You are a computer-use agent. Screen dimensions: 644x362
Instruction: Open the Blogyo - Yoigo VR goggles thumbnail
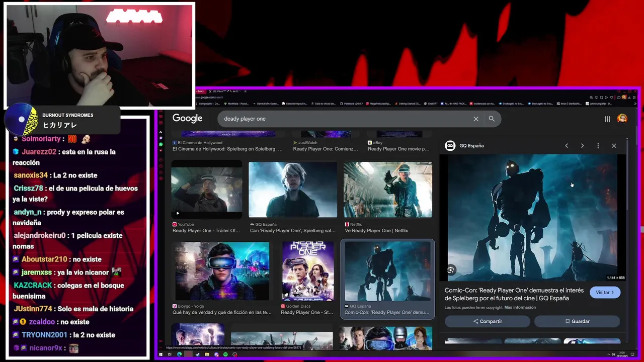click(x=221, y=271)
